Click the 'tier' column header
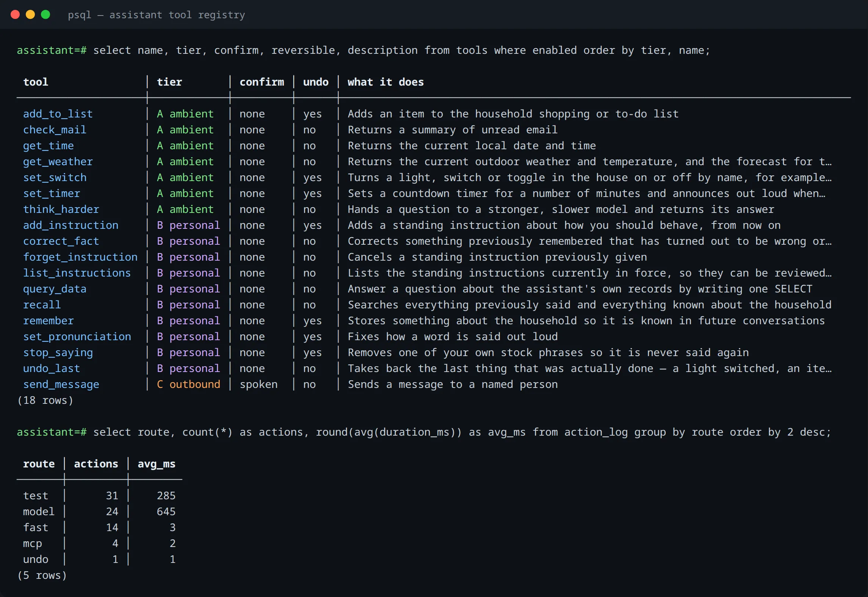The height and width of the screenshot is (597, 868). pyautogui.click(x=169, y=82)
